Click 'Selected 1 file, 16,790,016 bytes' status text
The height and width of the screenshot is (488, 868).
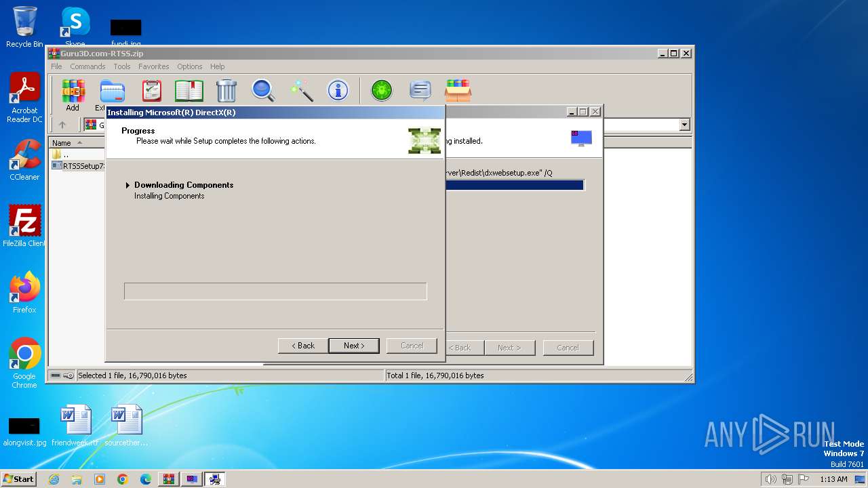132,375
